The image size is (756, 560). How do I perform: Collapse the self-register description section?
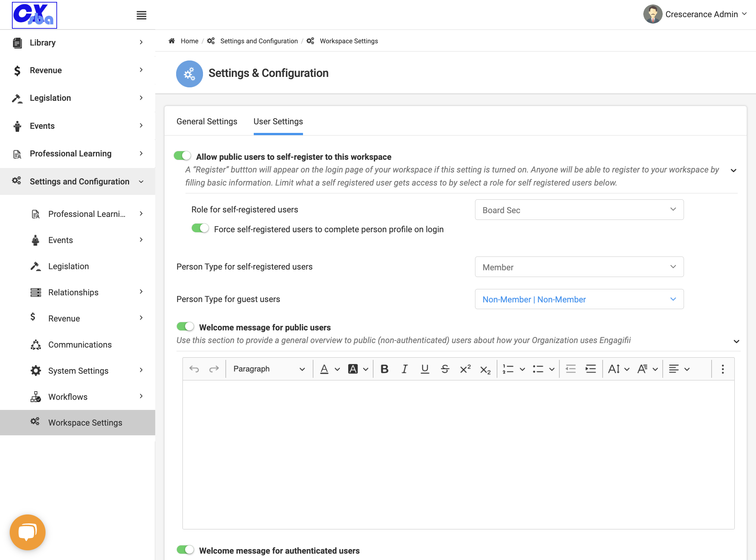[733, 171]
